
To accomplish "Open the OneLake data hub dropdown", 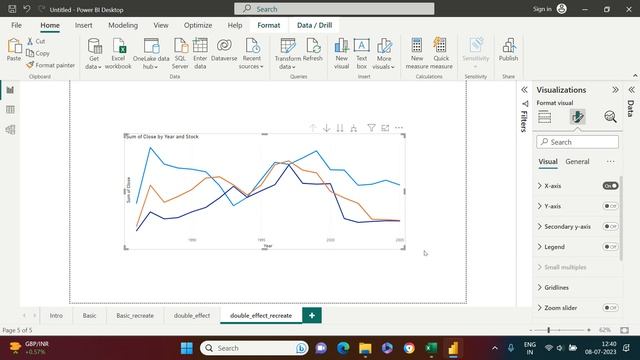I will coord(151,62).
